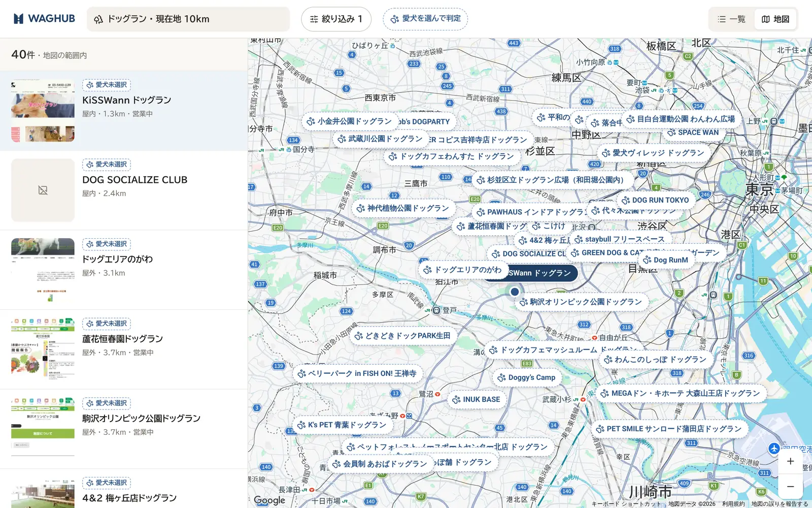Click 地図の誤りを報告する link

coord(780,504)
